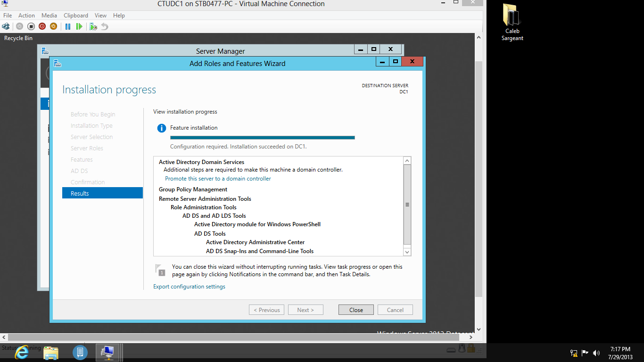Click the volume speaker icon in the tray
The width and height of the screenshot is (644, 362).
click(596, 353)
